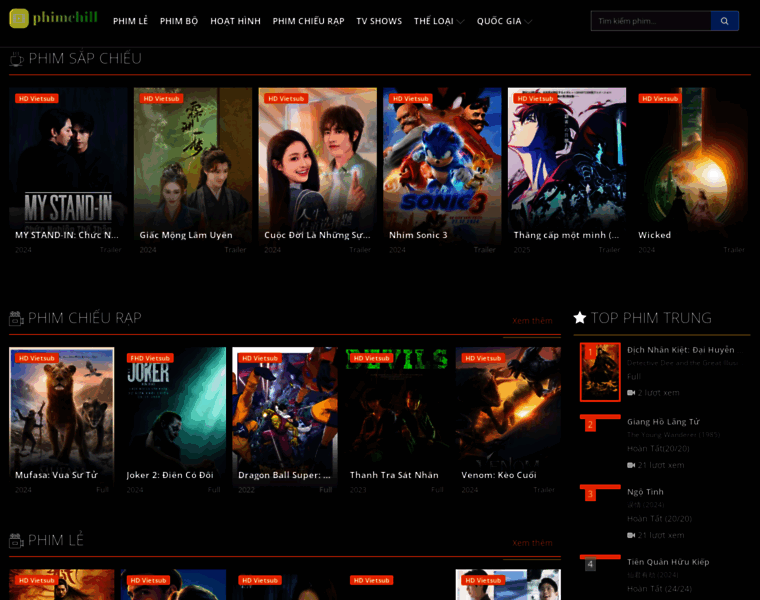Image resolution: width=760 pixels, height=600 pixels.
Task: Open the TV Shows menu item
Action: coord(379,21)
